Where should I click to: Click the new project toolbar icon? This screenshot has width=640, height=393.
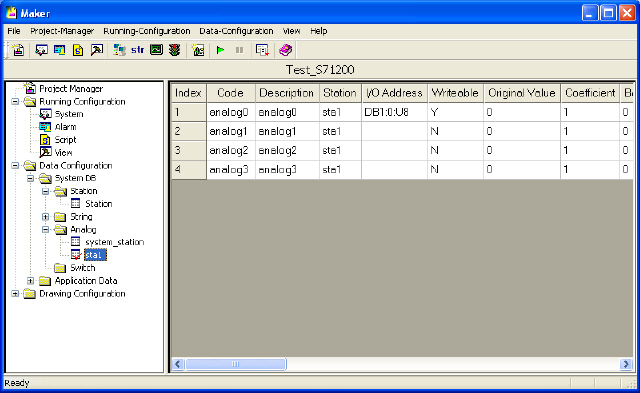18,50
